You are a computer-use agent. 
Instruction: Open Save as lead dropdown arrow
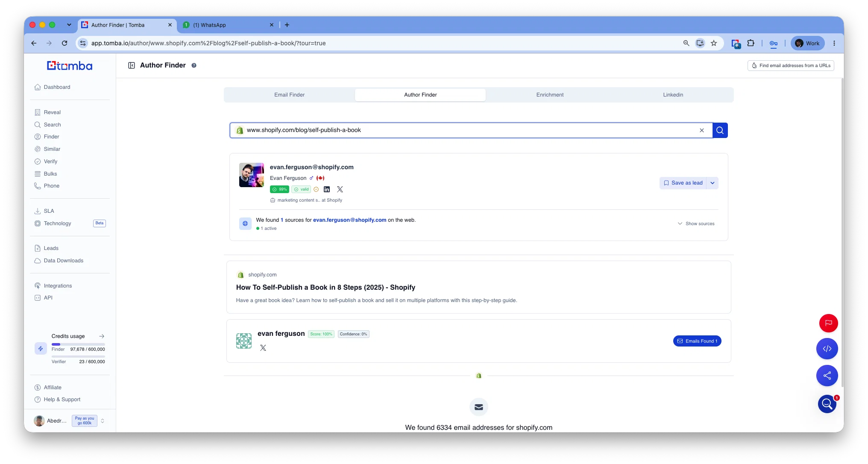click(713, 183)
